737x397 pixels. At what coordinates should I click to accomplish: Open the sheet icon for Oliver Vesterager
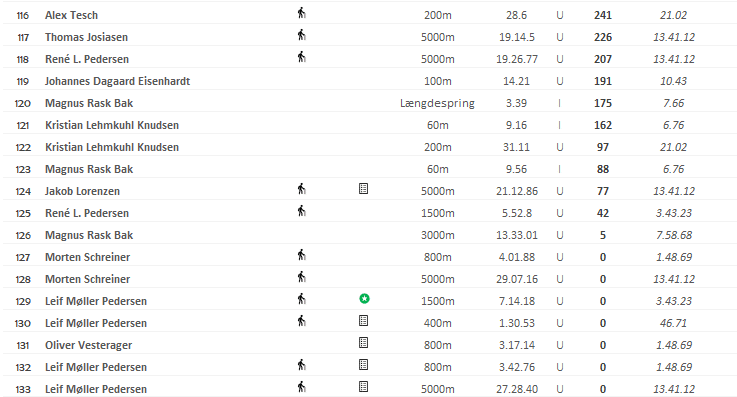(363, 343)
